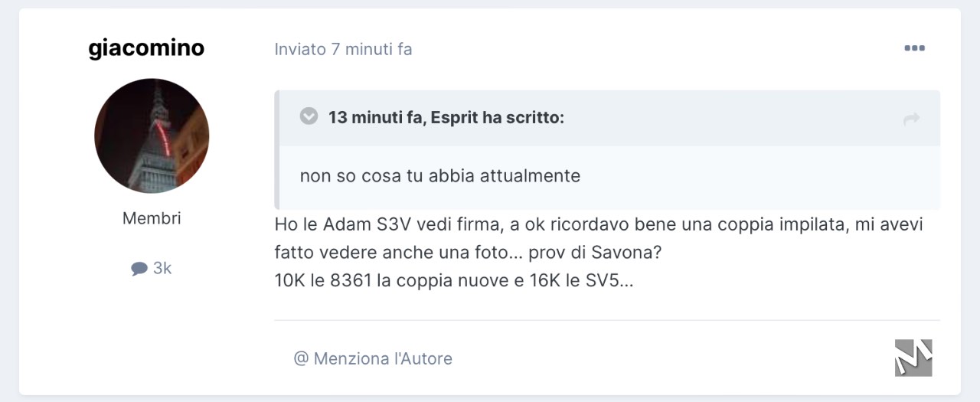Click the name "Esprit" in the quote header
The height and width of the screenshot is (402, 980).
tap(454, 118)
